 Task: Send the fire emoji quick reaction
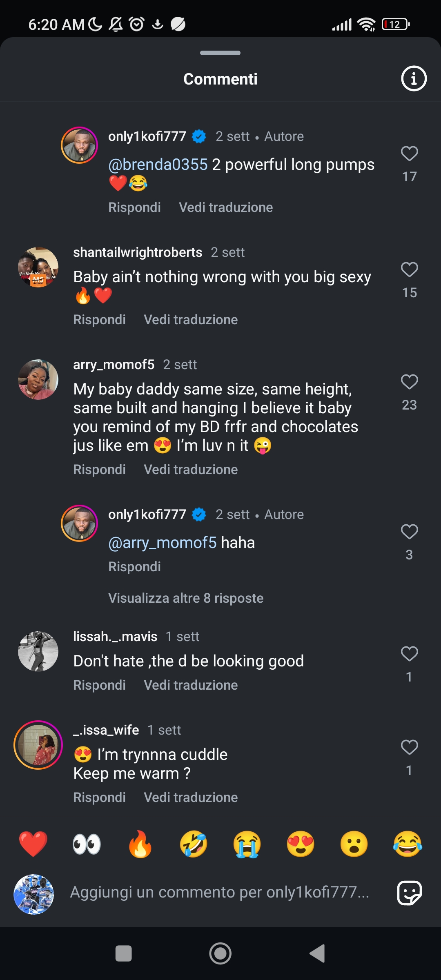(140, 844)
